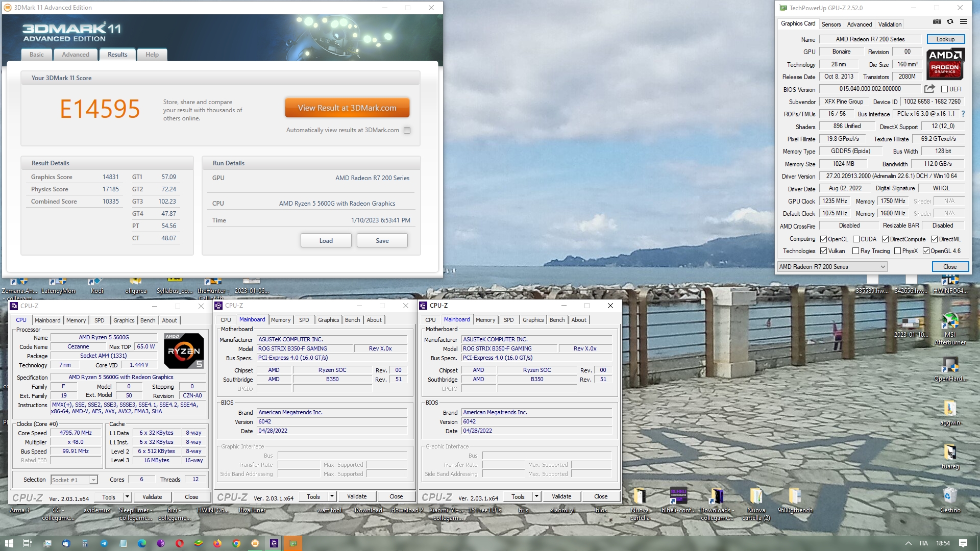Open the GPU-Z hamburger menu

coord(963,21)
